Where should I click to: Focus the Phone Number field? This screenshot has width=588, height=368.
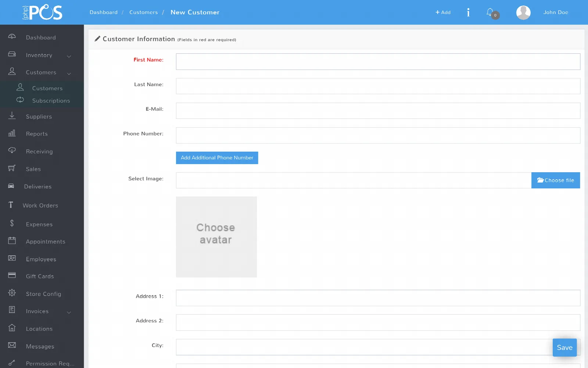click(378, 135)
